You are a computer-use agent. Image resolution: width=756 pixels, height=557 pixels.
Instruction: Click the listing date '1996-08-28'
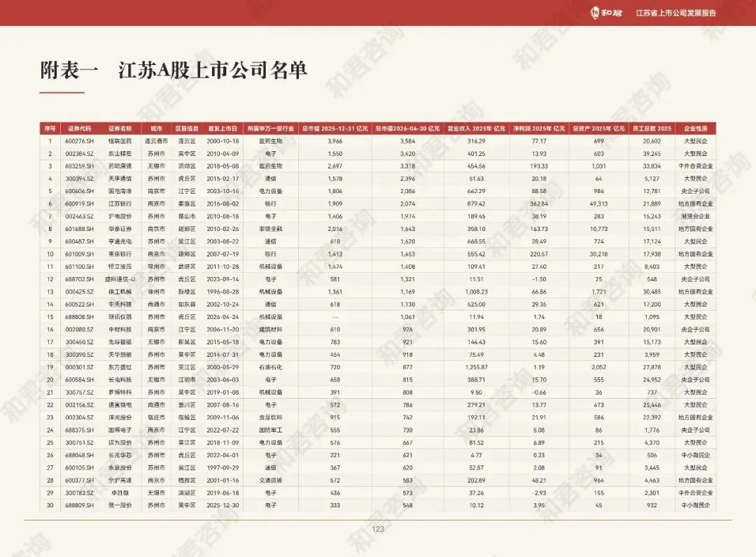pyautogui.click(x=223, y=292)
